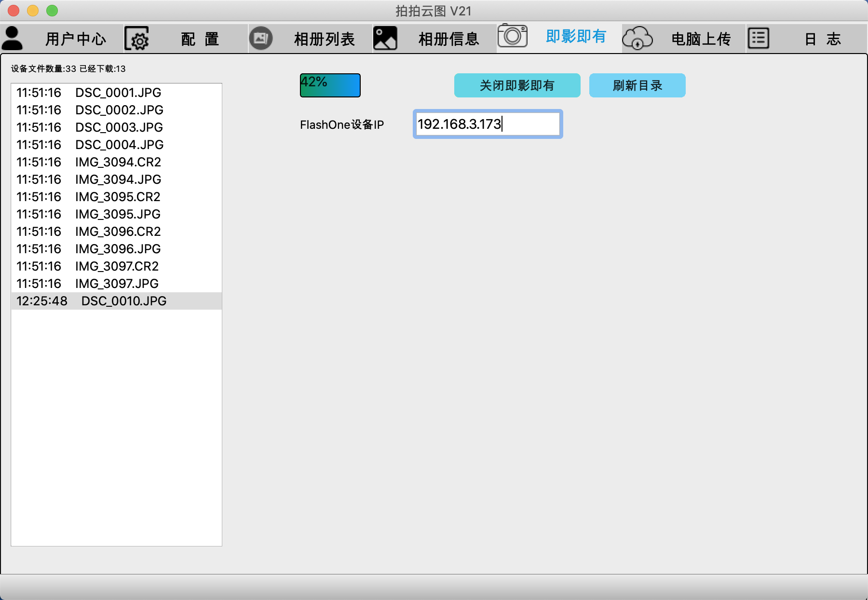Screen dimensions: 868x600
Task: Select IMG_3096.CR2 in the file list
Action: tap(118, 232)
